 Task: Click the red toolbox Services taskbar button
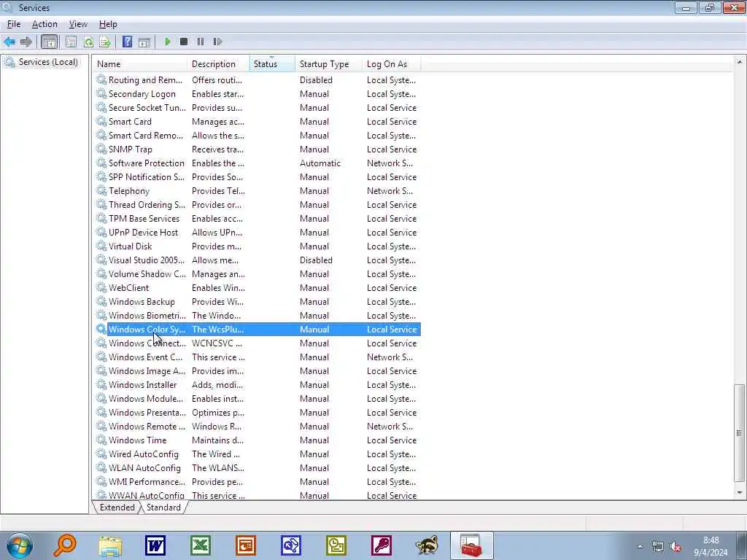(472, 545)
